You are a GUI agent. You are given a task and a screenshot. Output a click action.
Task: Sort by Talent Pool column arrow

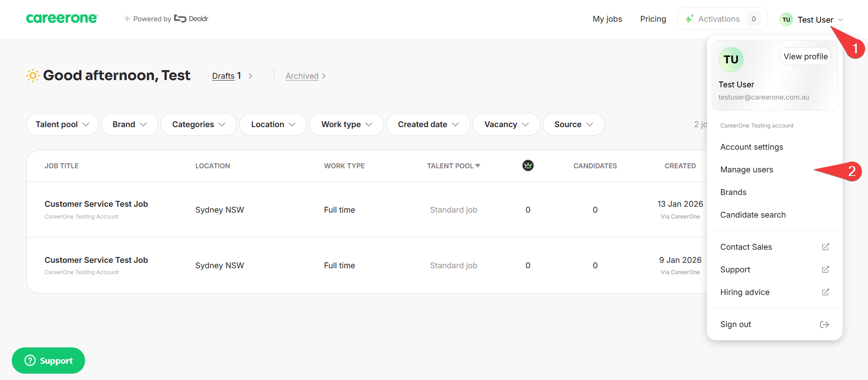478,166
